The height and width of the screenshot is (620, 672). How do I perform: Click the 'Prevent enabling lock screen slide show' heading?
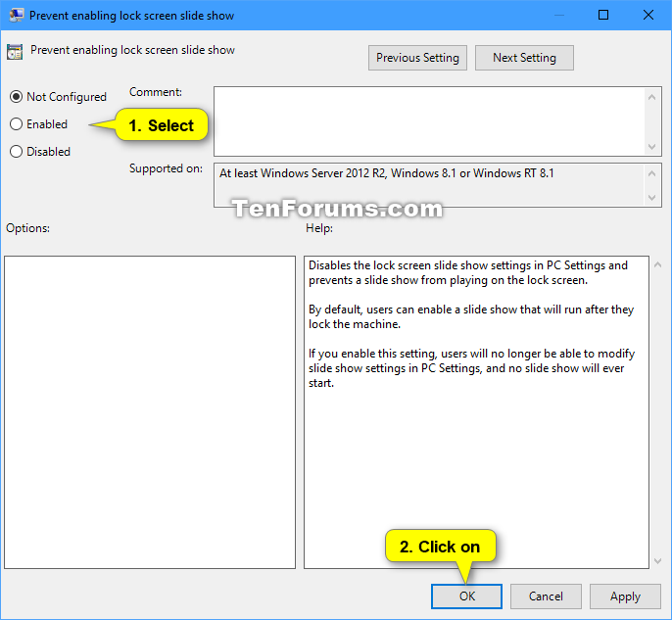(x=132, y=50)
